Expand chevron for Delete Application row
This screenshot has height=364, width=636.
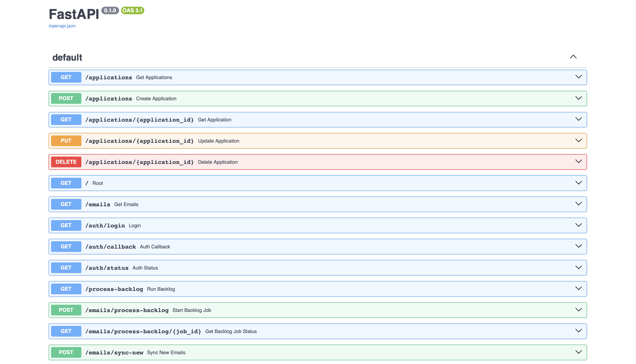pyautogui.click(x=579, y=161)
